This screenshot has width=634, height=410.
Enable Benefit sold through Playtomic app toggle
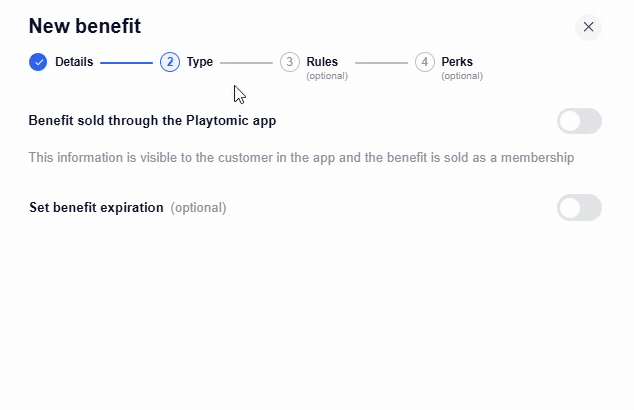tap(579, 121)
